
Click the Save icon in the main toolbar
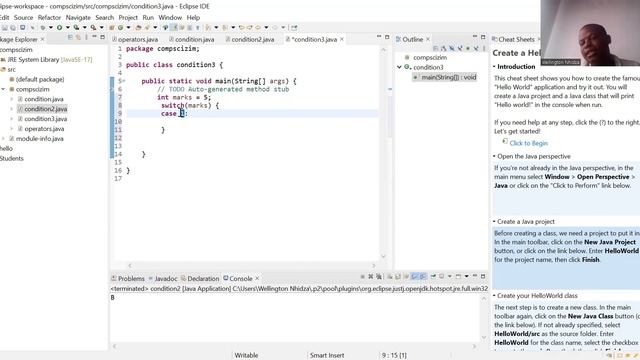(4, 28)
